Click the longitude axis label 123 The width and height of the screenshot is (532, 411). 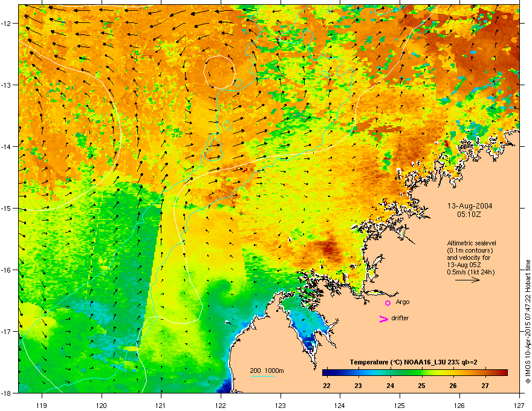click(281, 405)
